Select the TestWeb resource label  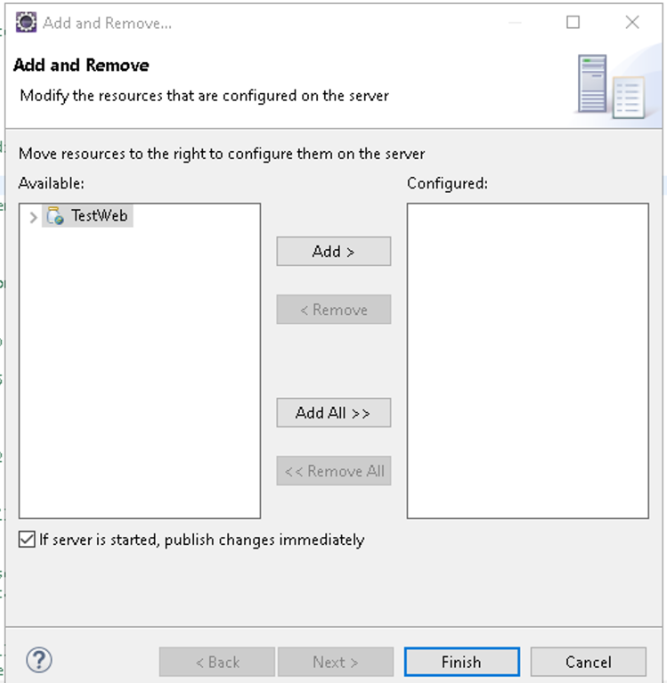tap(99, 215)
